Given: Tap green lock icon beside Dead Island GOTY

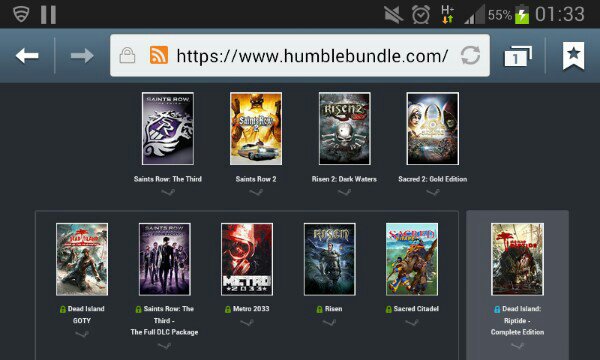Looking at the screenshot, I should [x=63, y=309].
